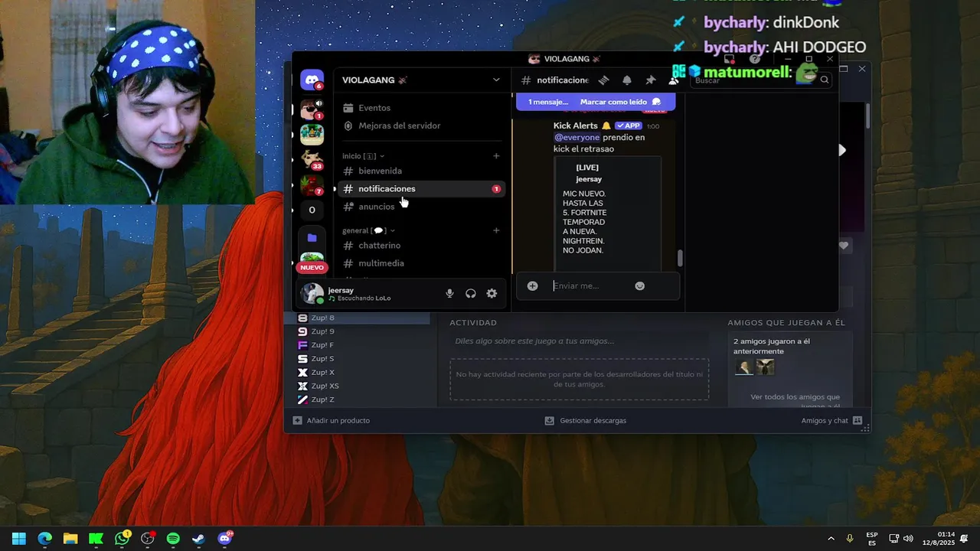Open Microsoft Edge from taskbar
The height and width of the screenshot is (551, 980).
click(x=44, y=539)
